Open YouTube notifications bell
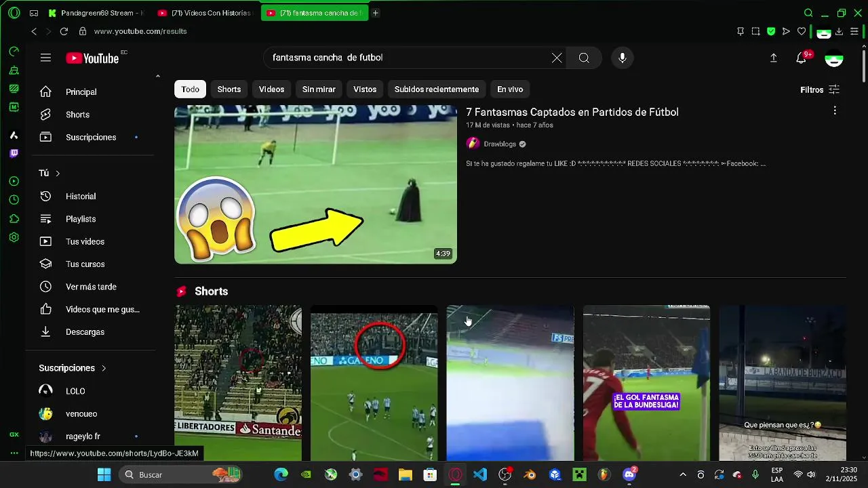 point(802,58)
